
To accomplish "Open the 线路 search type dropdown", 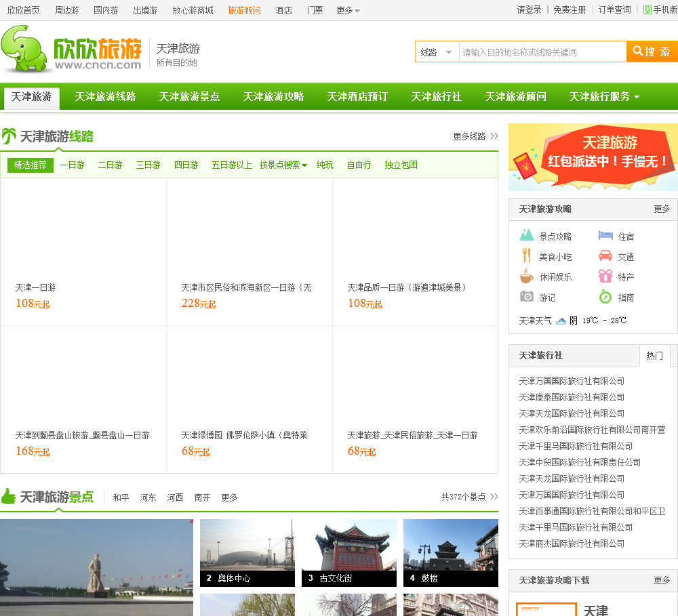I will click(437, 52).
